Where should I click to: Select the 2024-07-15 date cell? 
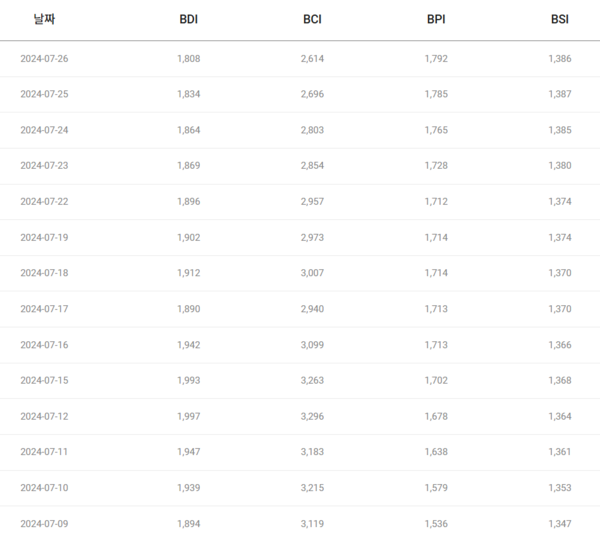44,381
